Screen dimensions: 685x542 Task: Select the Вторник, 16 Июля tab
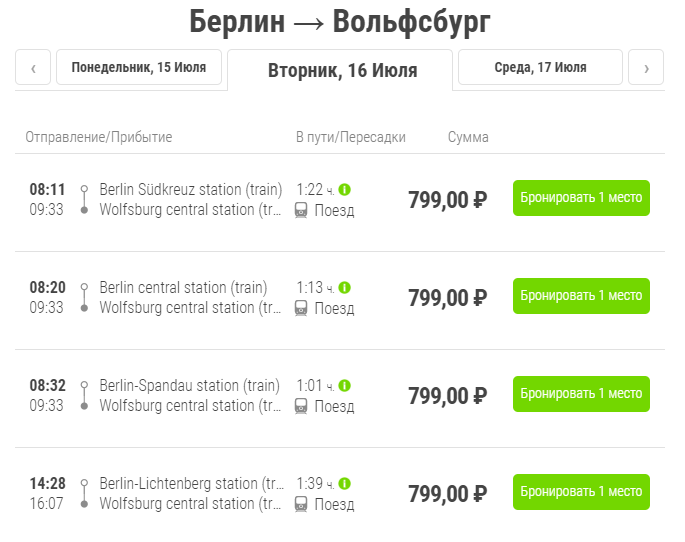pyautogui.click(x=342, y=71)
